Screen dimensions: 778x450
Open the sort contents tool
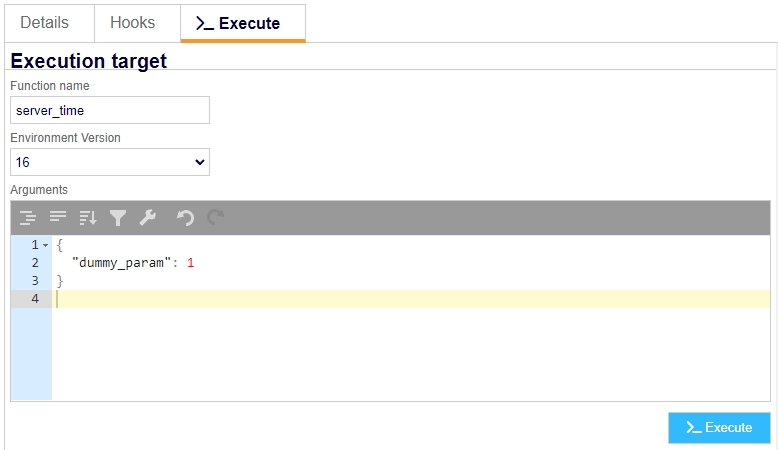coord(88,217)
